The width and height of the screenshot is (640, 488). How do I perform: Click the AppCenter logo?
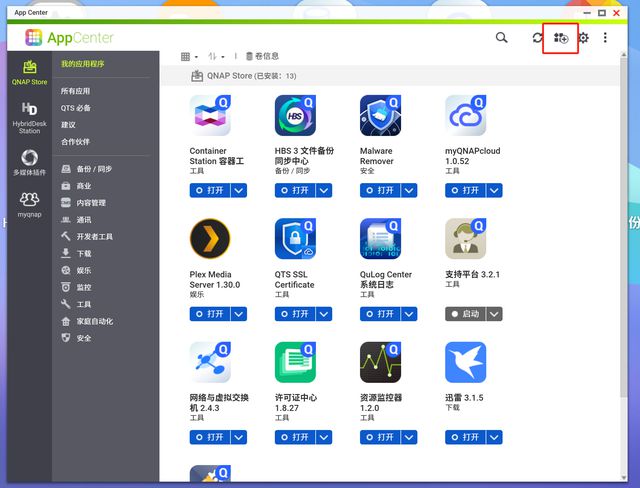coord(69,38)
